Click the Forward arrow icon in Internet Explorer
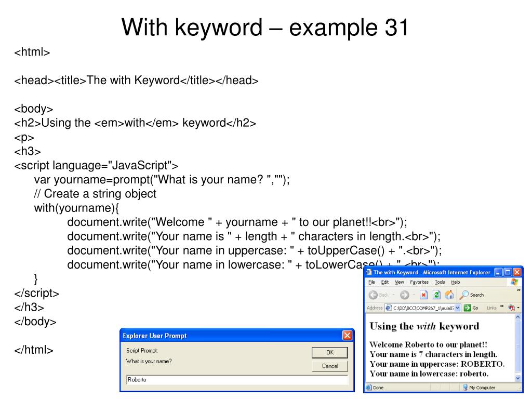Viewport: 532px width, 399px height. coord(404,295)
